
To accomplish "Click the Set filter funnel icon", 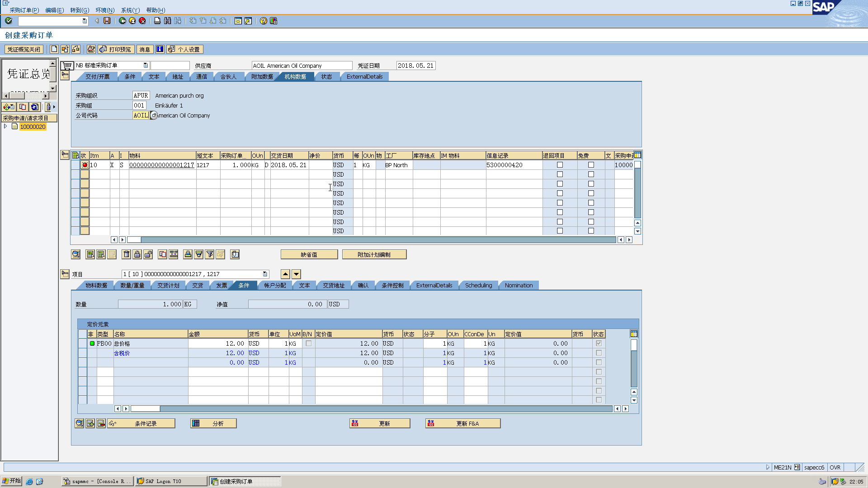I will (210, 254).
